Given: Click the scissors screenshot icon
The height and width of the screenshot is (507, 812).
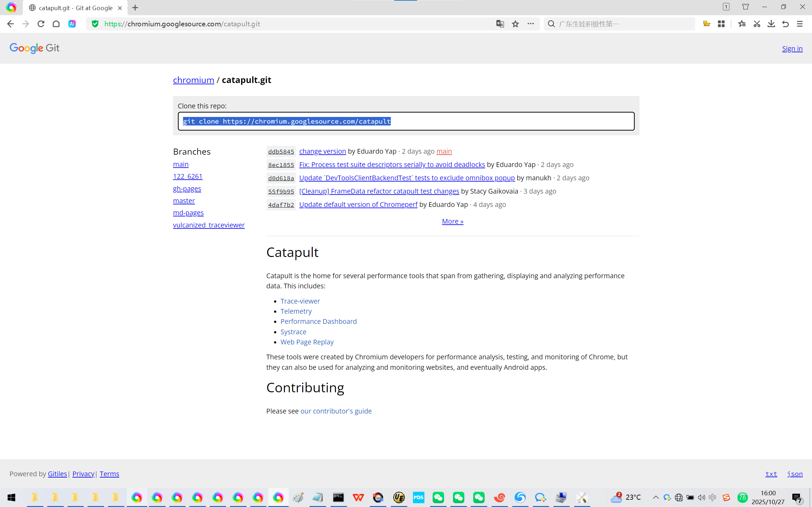Looking at the screenshot, I should tap(756, 24).
